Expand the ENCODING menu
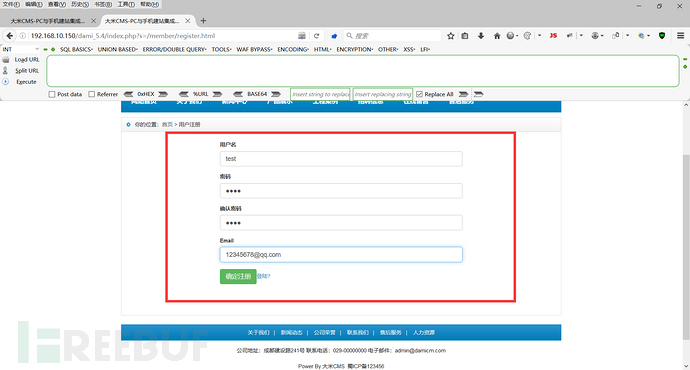 293,49
